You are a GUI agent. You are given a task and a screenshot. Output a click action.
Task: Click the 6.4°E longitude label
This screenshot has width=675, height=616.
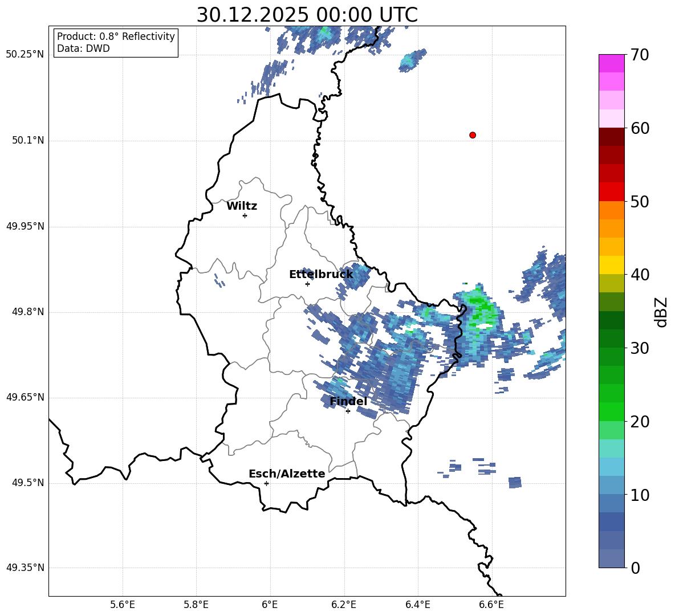coord(417,605)
